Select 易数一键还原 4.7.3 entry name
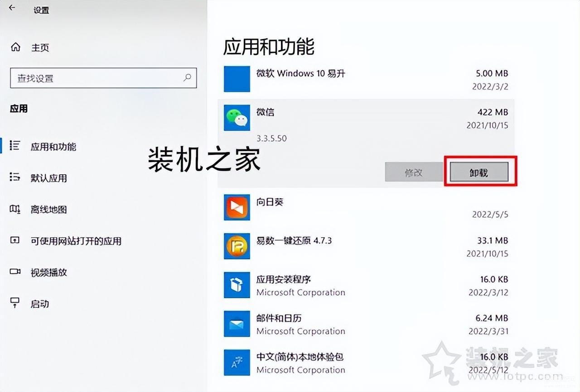 [294, 241]
